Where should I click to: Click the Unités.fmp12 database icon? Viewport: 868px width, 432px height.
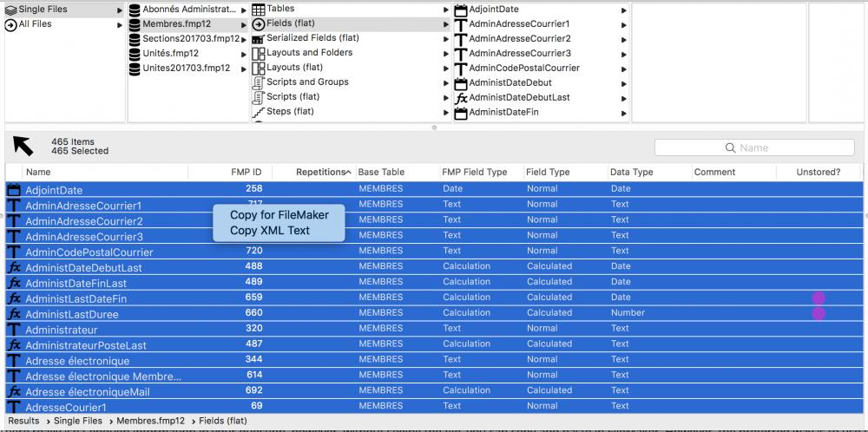(x=134, y=54)
